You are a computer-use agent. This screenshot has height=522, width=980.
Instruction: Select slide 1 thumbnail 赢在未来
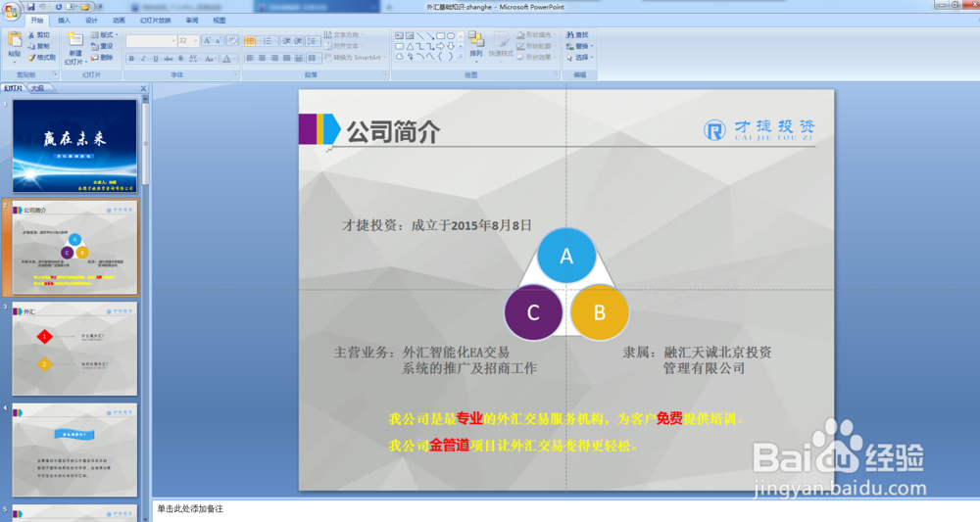tap(74, 146)
